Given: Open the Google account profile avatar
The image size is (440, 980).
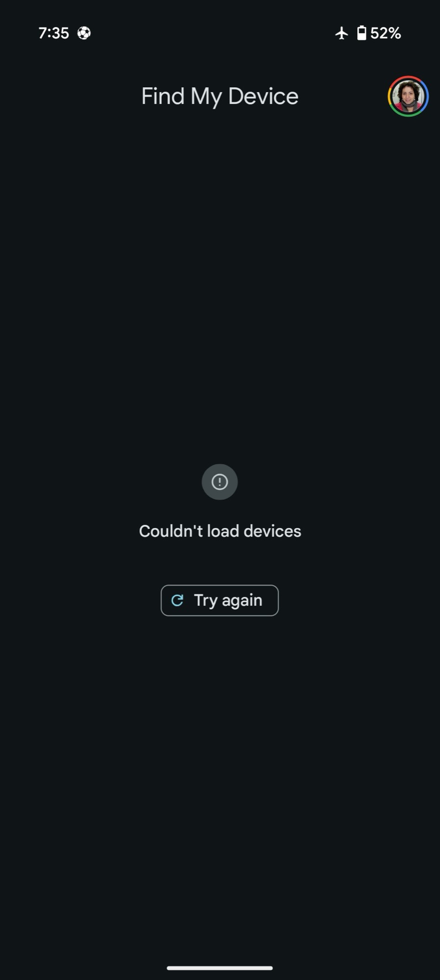Looking at the screenshot, I should point(408,97).
